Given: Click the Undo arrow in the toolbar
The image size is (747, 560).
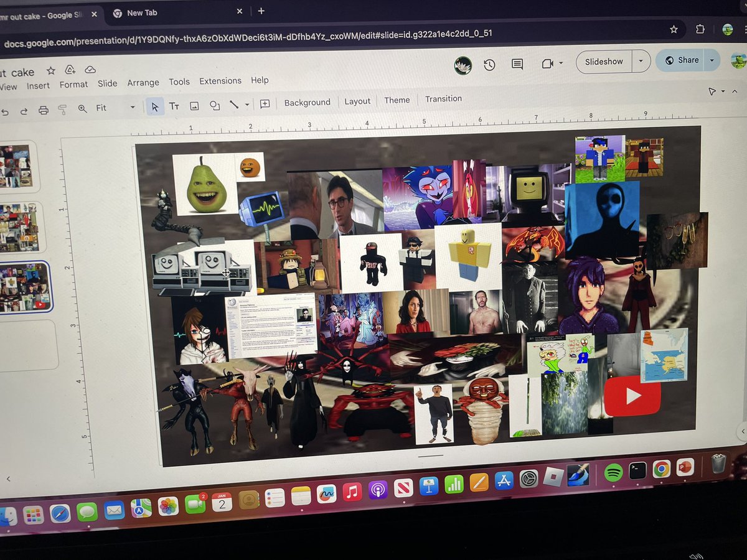Looking at the screenshot, I should click(x=5, y=111).
